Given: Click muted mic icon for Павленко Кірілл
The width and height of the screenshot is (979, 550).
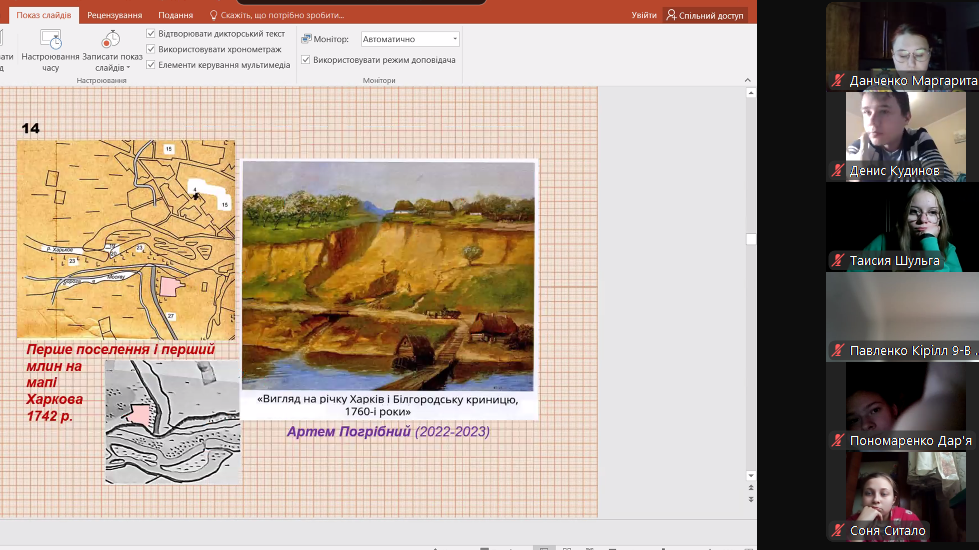Looking at the screenshot, I should pyautogui.click(x=838, y=351).
